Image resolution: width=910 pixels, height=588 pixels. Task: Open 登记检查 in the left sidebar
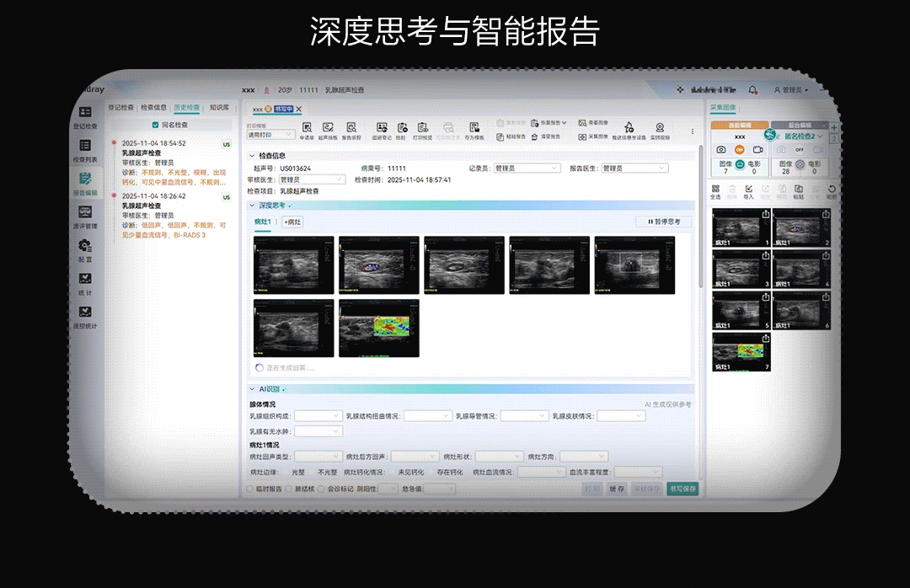[85, 116]
